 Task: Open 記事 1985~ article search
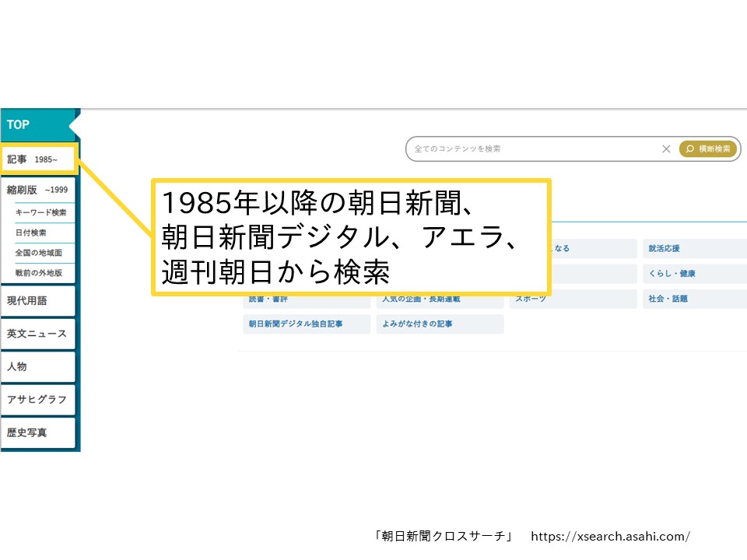pos(39,159)
